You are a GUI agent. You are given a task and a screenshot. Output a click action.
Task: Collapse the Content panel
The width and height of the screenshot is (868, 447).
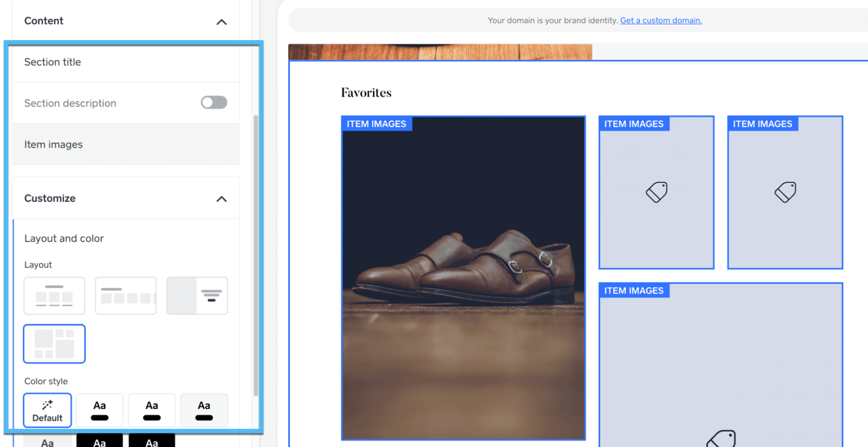(x=222, y=21)
